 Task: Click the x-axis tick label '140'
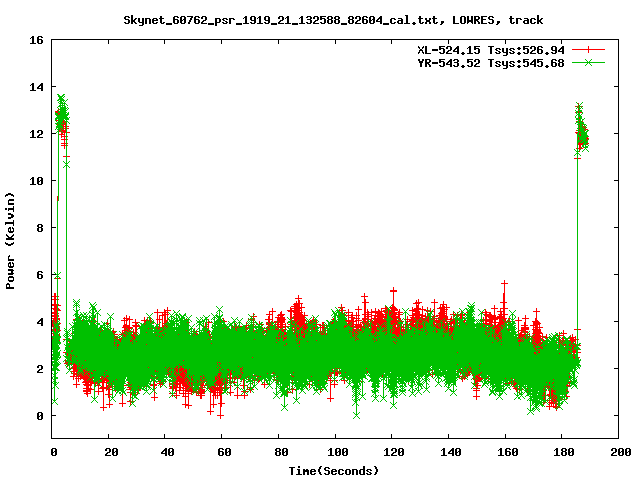[x=451, y=452]
